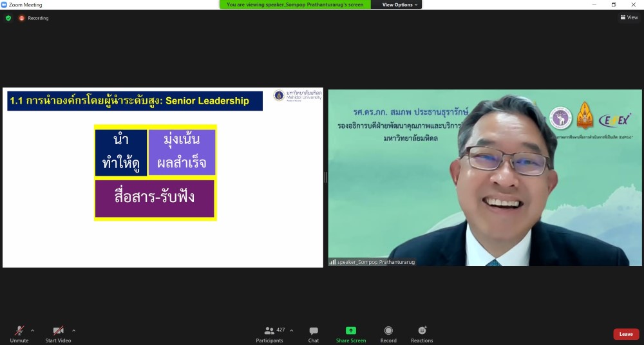Click the speaker's video tile
644x345 pixels.
(x=485, y=177)
